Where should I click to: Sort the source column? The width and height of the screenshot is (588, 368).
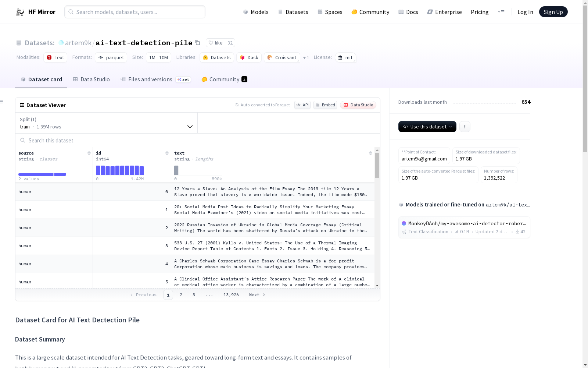tap(89, 153)
